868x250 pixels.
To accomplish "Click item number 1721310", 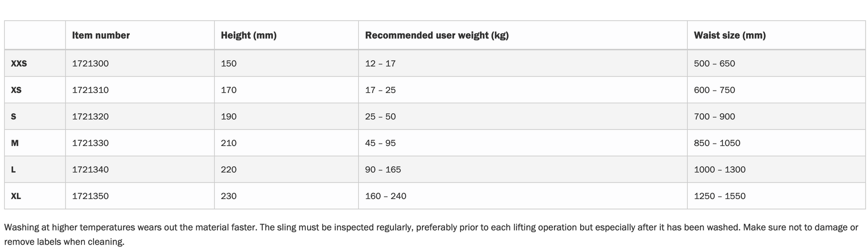I will (x=90, y=90).
